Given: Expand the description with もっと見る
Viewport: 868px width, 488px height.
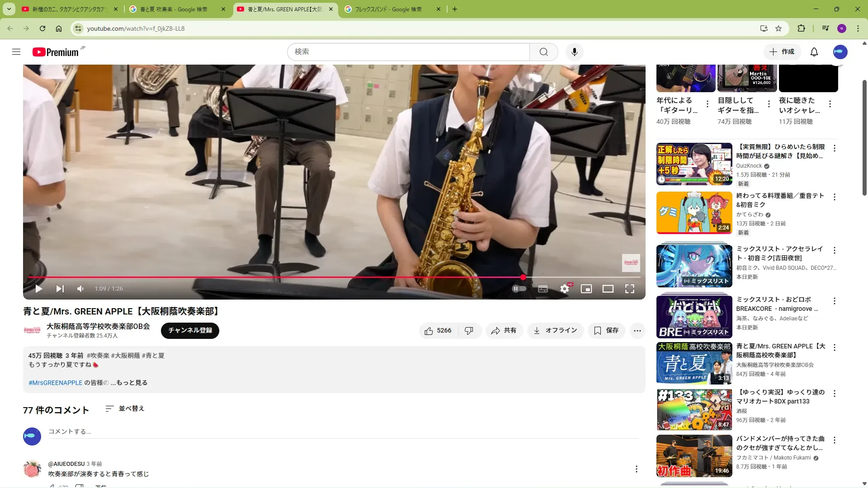Looking at the screenshot, I should 132,383.
